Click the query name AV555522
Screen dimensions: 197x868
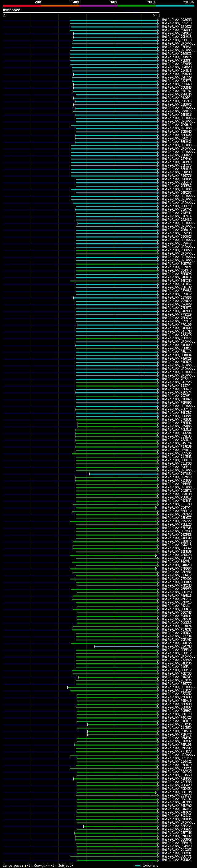coord(11,10)
